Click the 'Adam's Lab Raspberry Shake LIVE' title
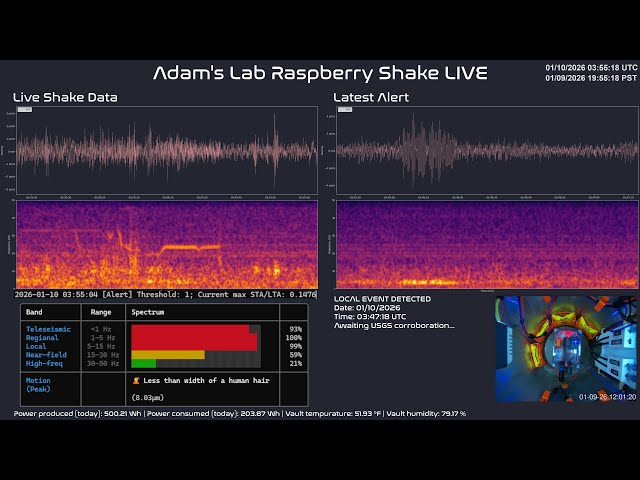This screenshot has height=480, width=640. (x=320, y=73)
